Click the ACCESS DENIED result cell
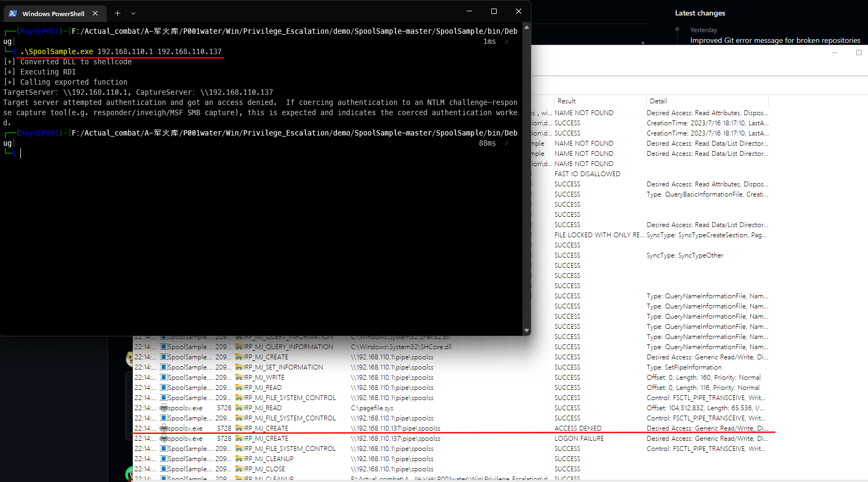 click(x=578, y=428)
